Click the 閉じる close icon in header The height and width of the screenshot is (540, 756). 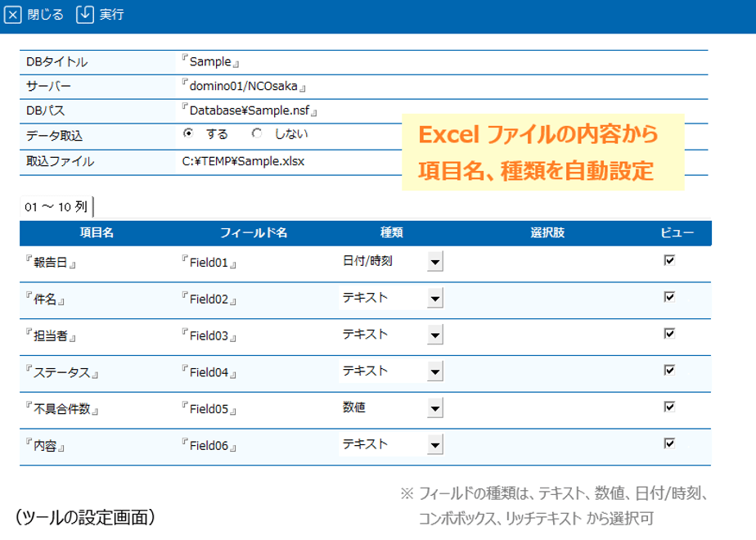(x=12, y=15)
